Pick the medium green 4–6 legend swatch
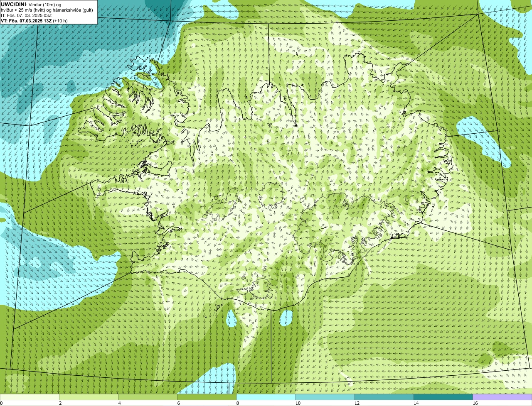The image size is (532, 406). 148,397
